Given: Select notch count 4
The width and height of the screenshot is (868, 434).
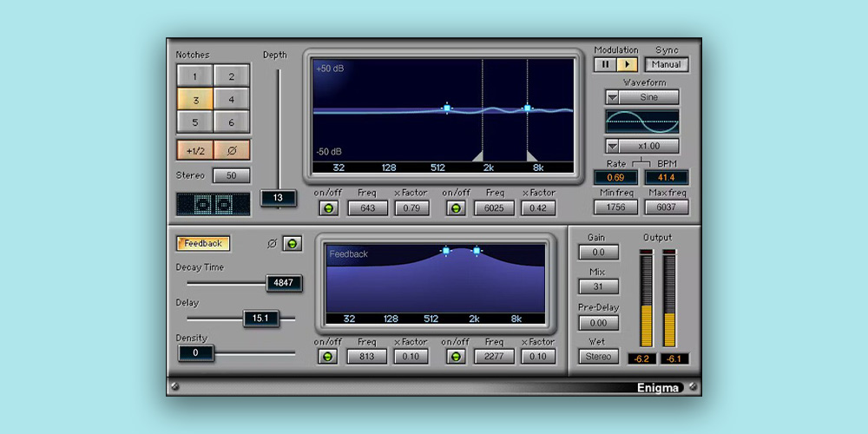Looking at the screenshot, I should (x=232, y=99).
